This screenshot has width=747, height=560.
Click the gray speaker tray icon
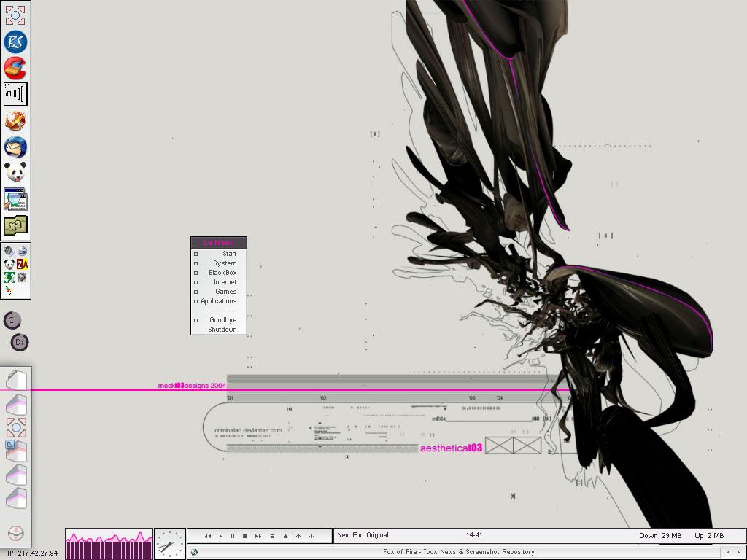(9, 251)
